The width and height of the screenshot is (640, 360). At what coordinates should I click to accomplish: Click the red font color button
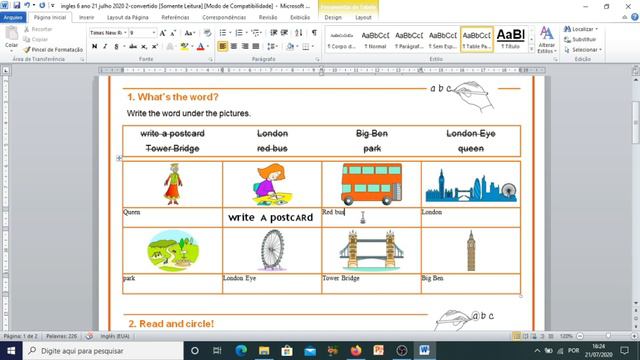tap(200, 47)
